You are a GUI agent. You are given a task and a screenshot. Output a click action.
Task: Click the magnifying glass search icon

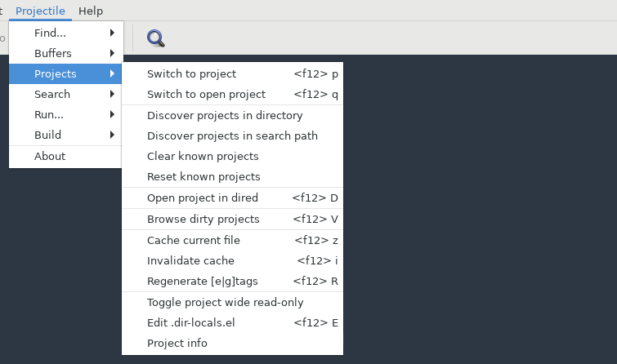click(x=155, y=38)
